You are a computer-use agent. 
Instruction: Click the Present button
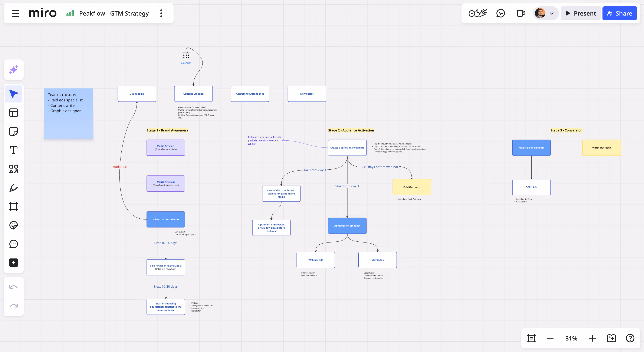coord(581,13)
